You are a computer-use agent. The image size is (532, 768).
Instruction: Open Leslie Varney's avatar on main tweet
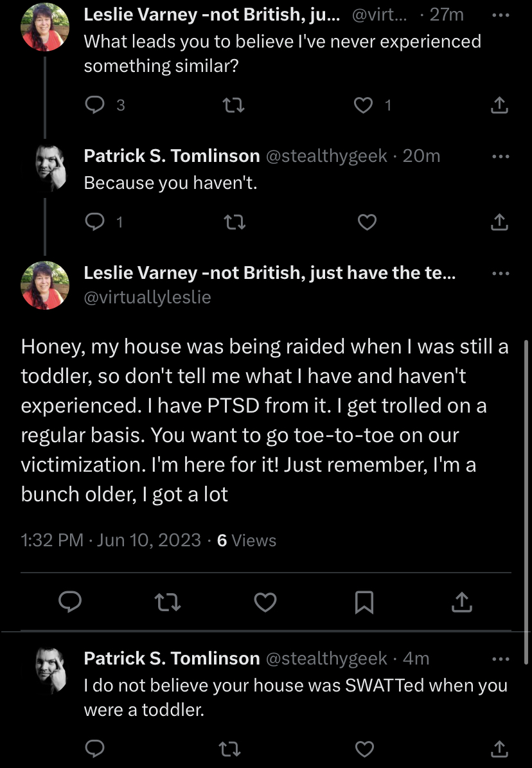[45, 285]
